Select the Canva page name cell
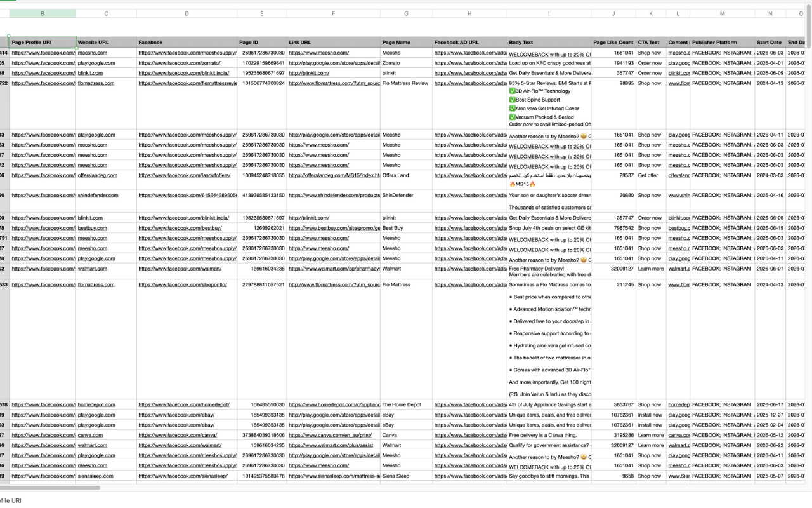 point(406,435)
